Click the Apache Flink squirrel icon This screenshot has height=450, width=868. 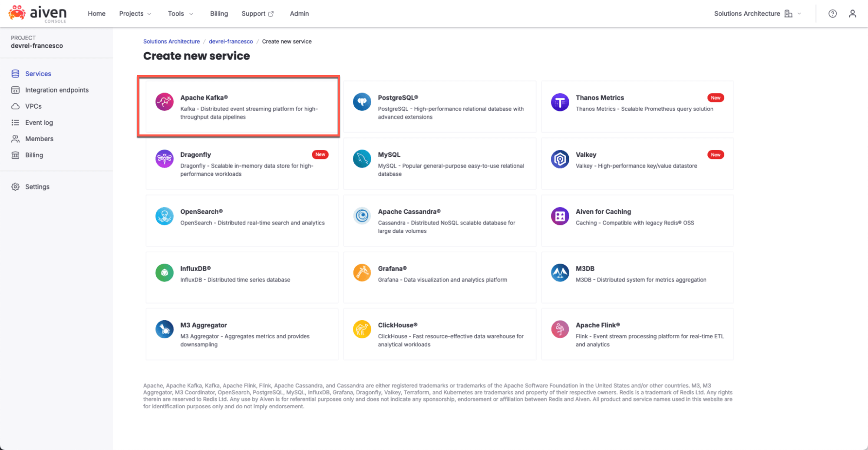(x=560, y=329)
